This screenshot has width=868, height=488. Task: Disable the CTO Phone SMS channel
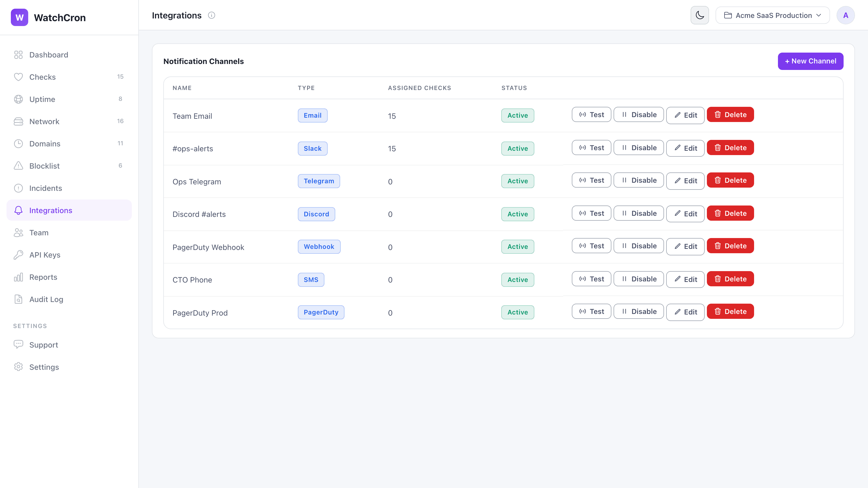point(639,279)
